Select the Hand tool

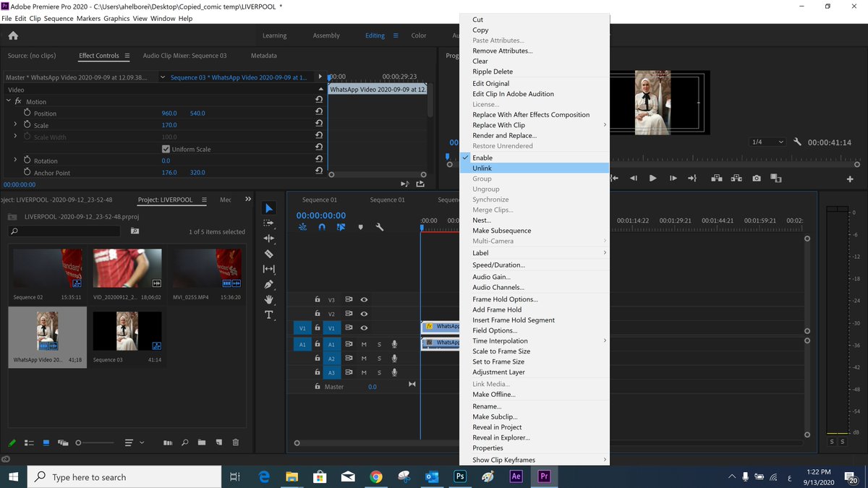pos(268,299)
